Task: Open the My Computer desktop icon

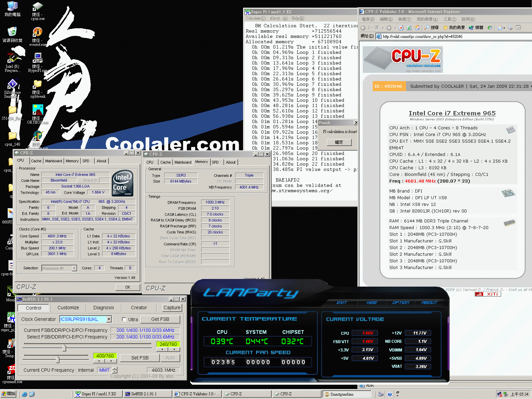Action: coord(12,9)
